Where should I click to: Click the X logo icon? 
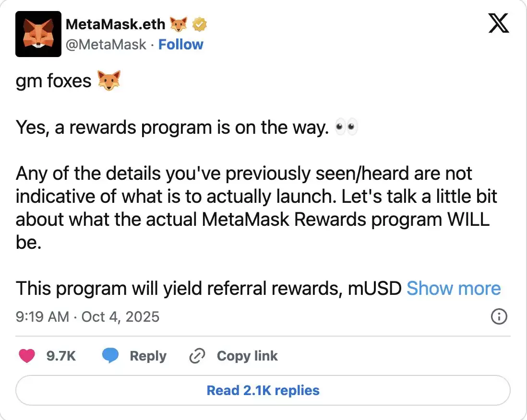[499, 23]
